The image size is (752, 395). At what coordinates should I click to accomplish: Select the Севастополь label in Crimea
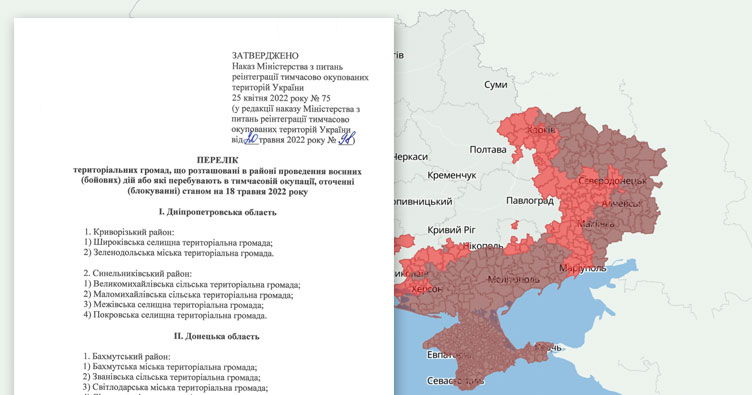click(456, 381)
